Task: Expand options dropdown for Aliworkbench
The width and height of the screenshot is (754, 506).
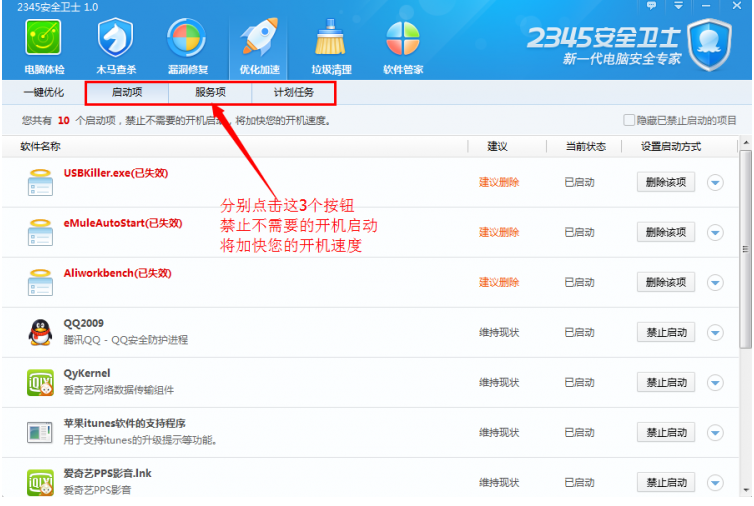Action: [716, 282]
